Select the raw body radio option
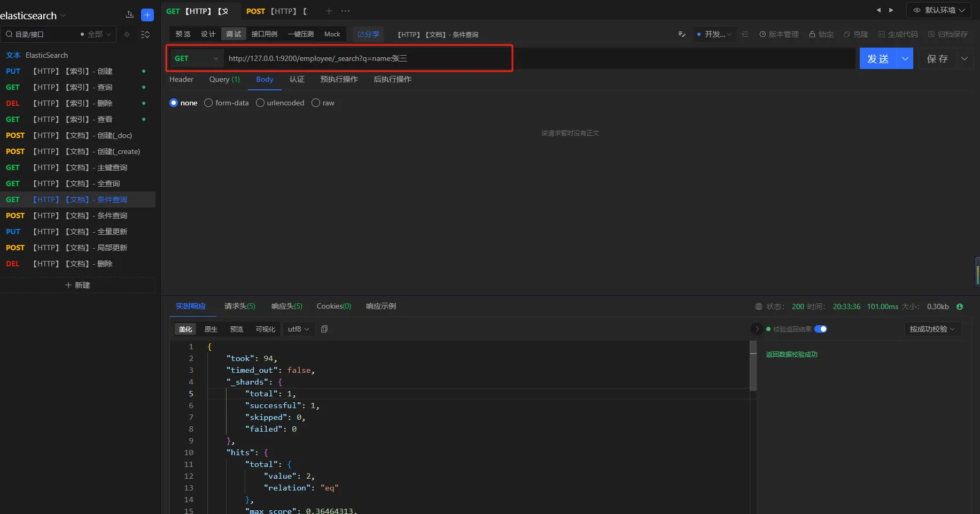 pyautogui.click(x=316, y=103)
